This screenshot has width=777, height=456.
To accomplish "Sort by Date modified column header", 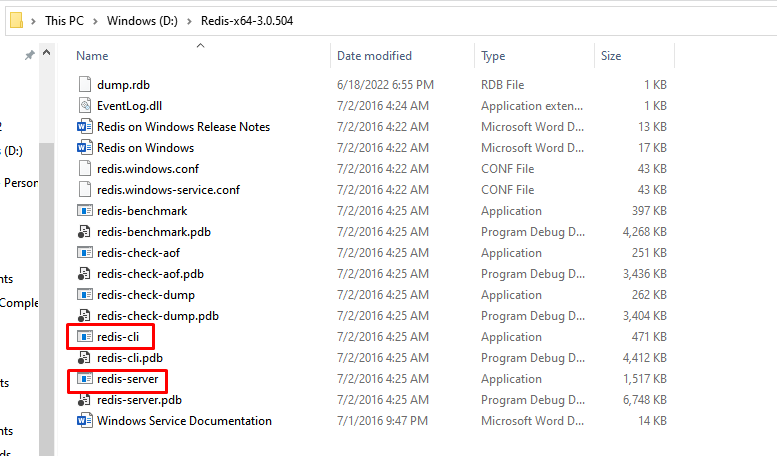I will coord(374,56).
